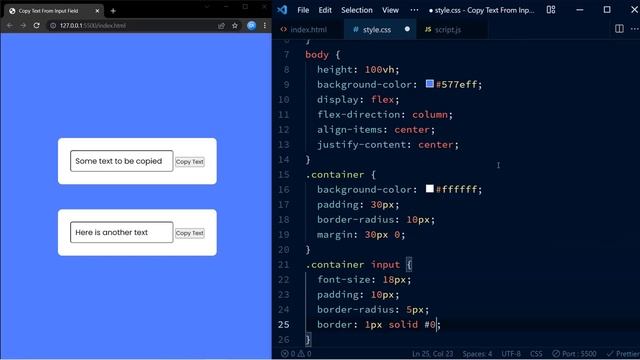Click the unsaved dot on style.css tab
640x360 pixels.
[407, 29]
